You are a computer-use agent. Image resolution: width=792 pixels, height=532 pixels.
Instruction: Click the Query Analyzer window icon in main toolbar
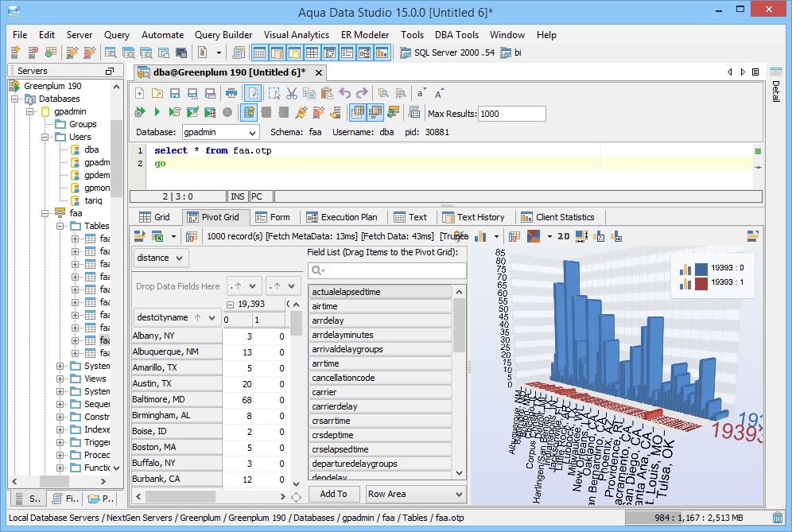point(111,52)
